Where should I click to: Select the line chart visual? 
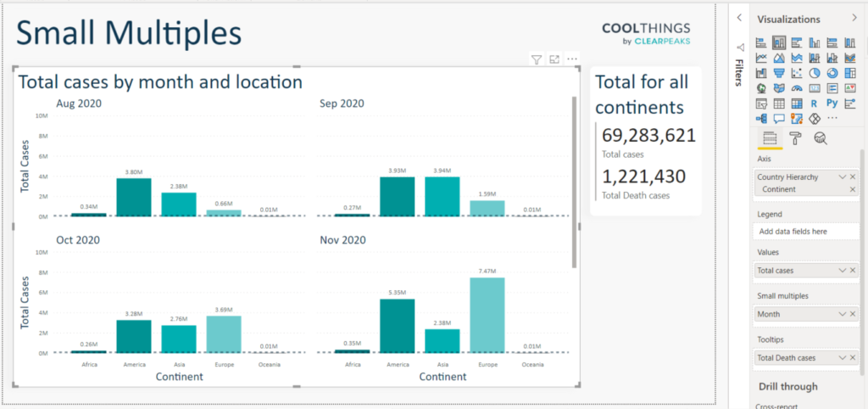(762, 58)
